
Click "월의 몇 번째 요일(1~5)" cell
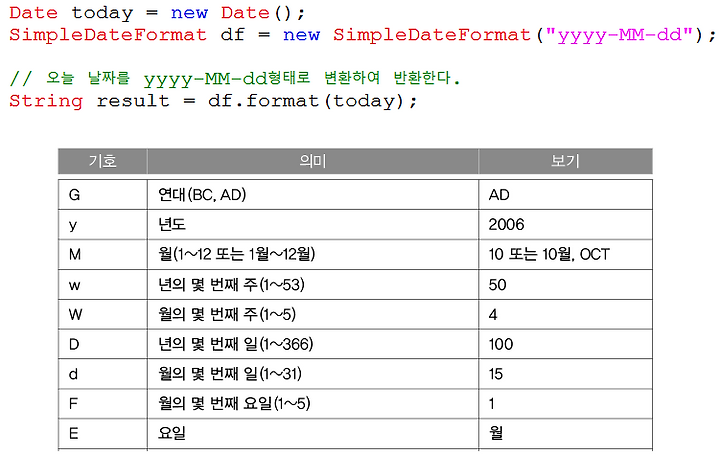[313, 404]
